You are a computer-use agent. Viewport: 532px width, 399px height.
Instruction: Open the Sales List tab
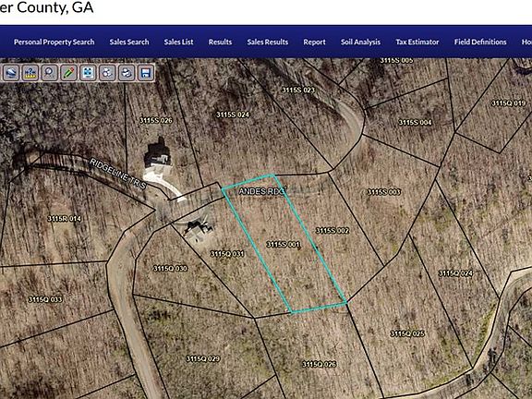(179, 42)
